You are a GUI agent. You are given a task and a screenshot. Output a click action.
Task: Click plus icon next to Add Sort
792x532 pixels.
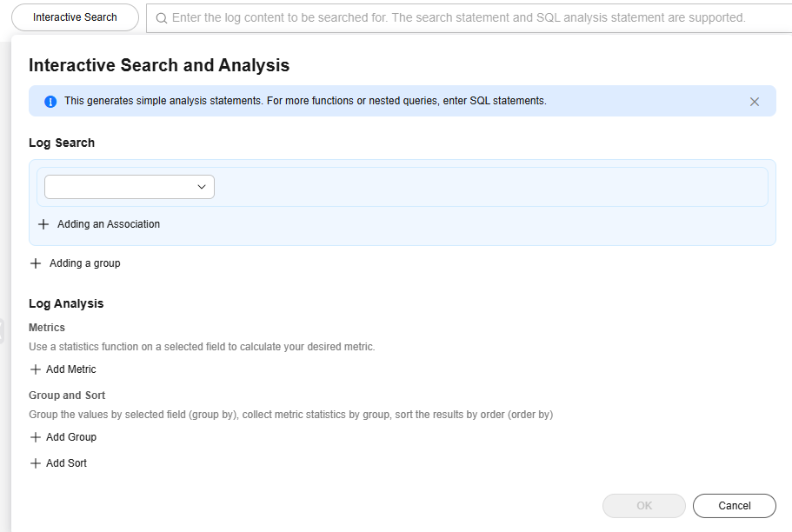36,463
